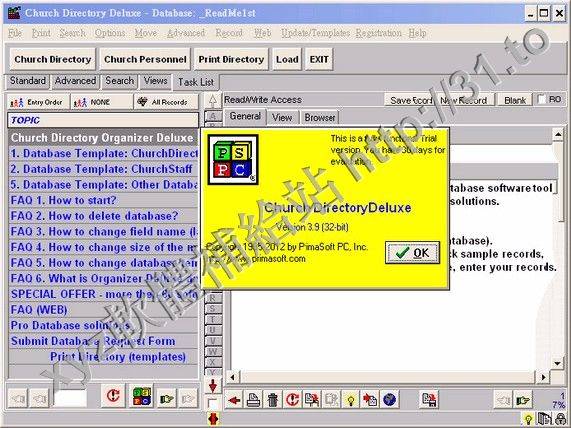
Task: Open the File menu
Action: [x=15, y=33]
